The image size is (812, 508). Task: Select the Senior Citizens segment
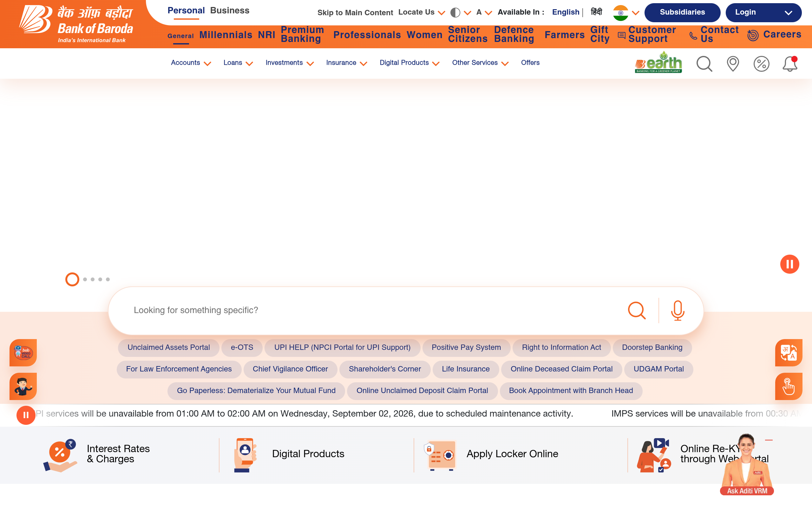pos(468,34)
